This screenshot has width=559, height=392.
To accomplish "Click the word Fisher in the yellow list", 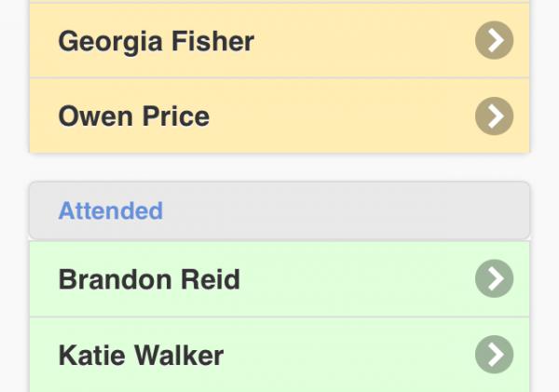I will pyautogui.click(x=212, y=41).
